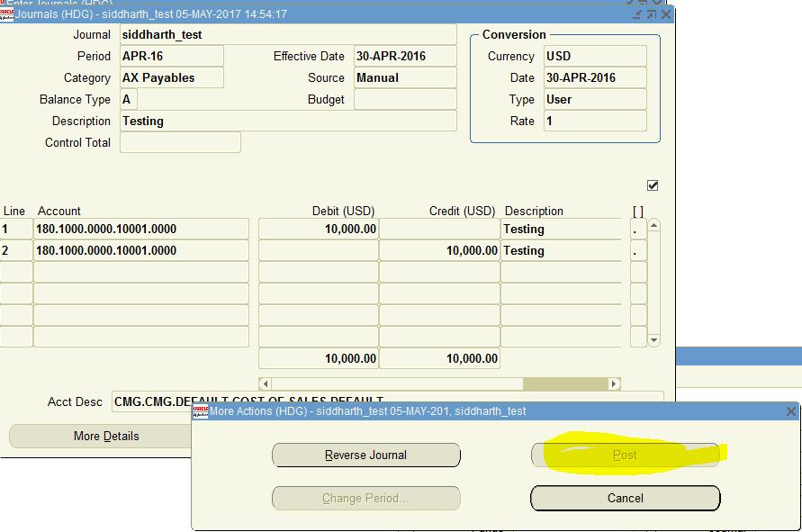
Task: Click the Change Period button
Action: point(365,498)
